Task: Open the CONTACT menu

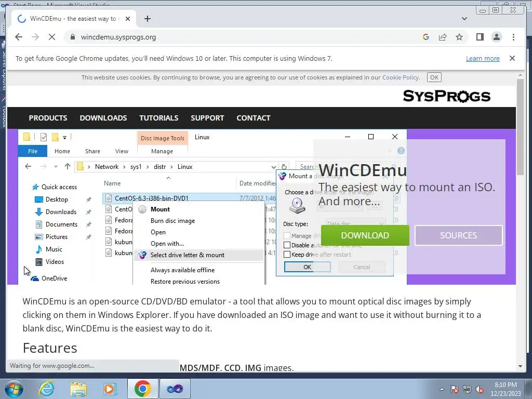Action: [x=254, y=118]
